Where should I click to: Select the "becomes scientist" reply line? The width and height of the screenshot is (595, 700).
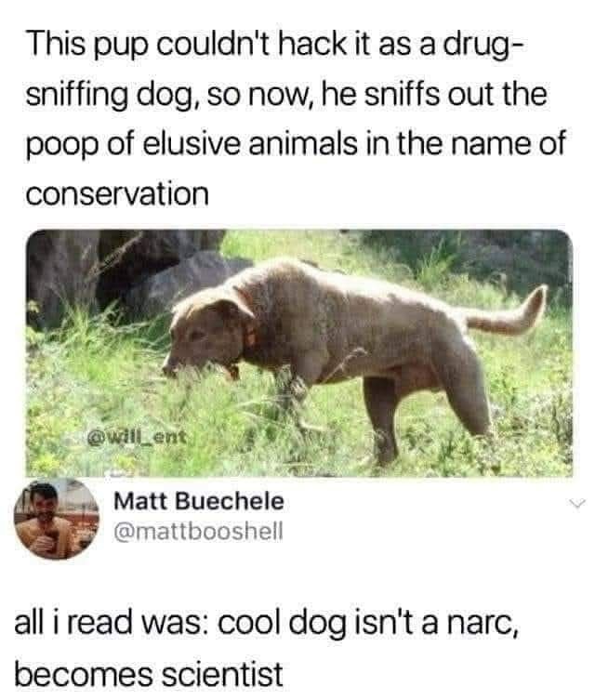[x=149, y=673]
